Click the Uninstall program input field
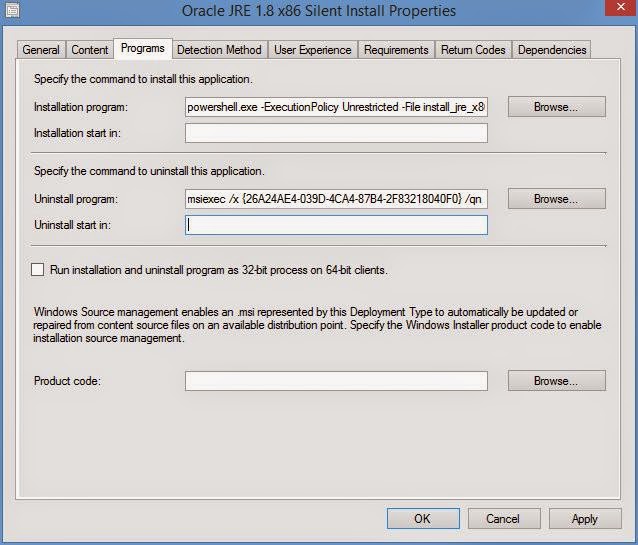The width and height of the screenshot is (638, 545). 336,199
